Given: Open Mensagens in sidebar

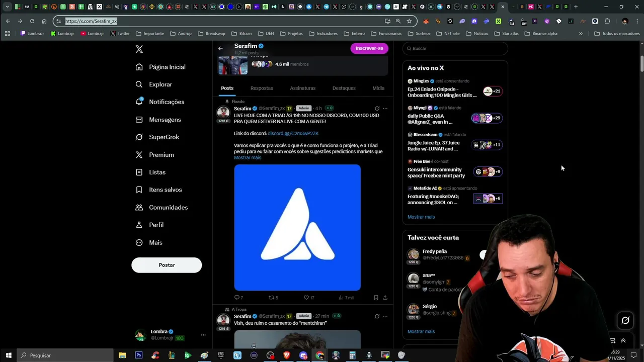Looking at the screenshot, I should point(158,120).
